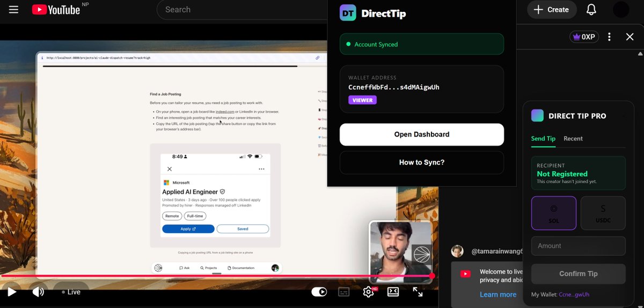Click the Not Registered recipient status
644x308 pixels.
click(x=562, y=174)
